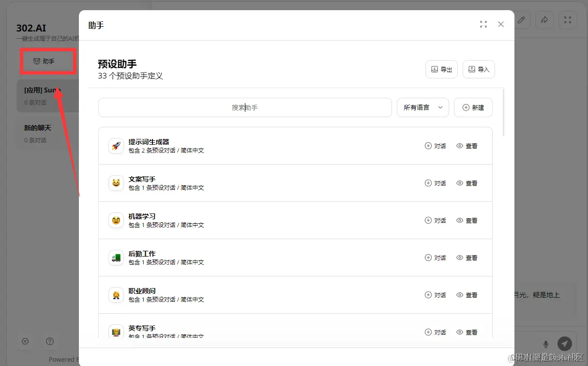Viewport: 588px width, 366px height.
Task: View the 机器学习 assistant with the eye icon
Action: point(467,220)
